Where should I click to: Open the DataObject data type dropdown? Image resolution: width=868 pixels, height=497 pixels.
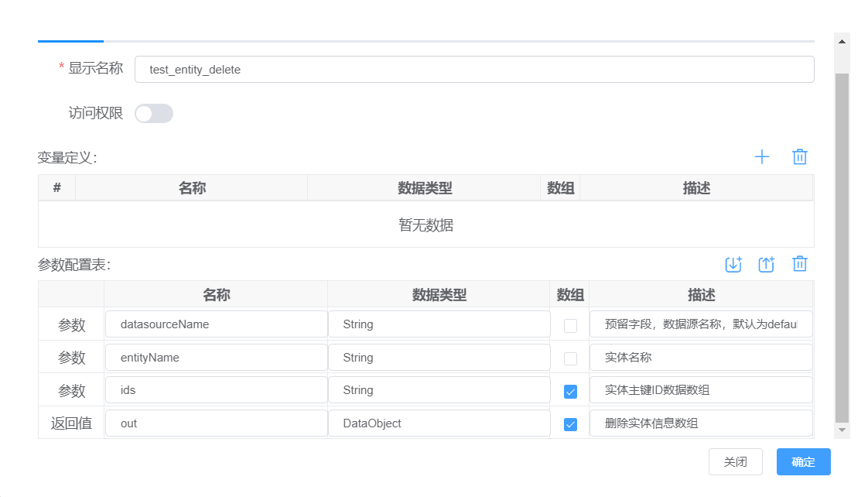point(439,423)
